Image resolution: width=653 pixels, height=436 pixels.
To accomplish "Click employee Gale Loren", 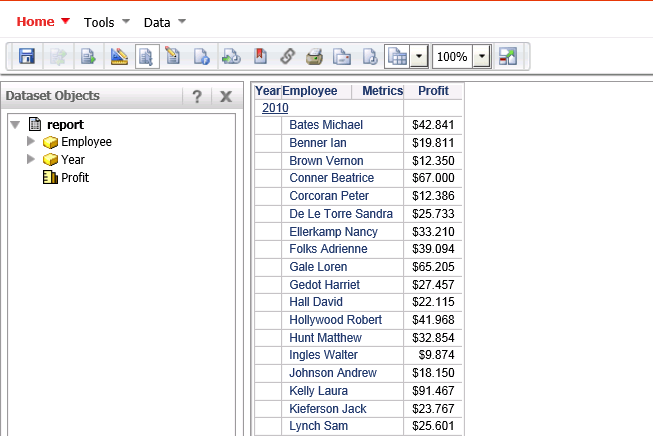I will click(318, 267).
